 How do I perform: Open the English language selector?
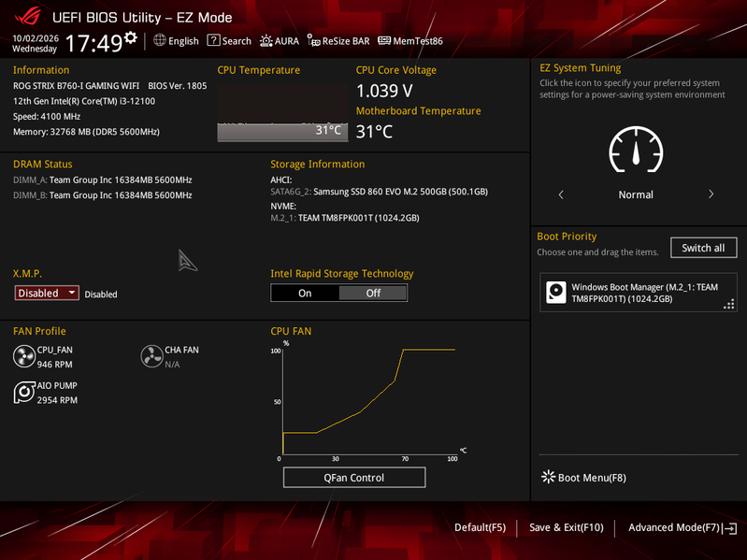(x=177, y=41)
